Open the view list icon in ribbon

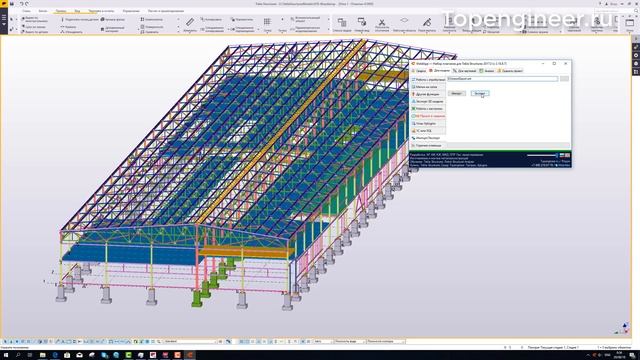[x=342, y=22]
